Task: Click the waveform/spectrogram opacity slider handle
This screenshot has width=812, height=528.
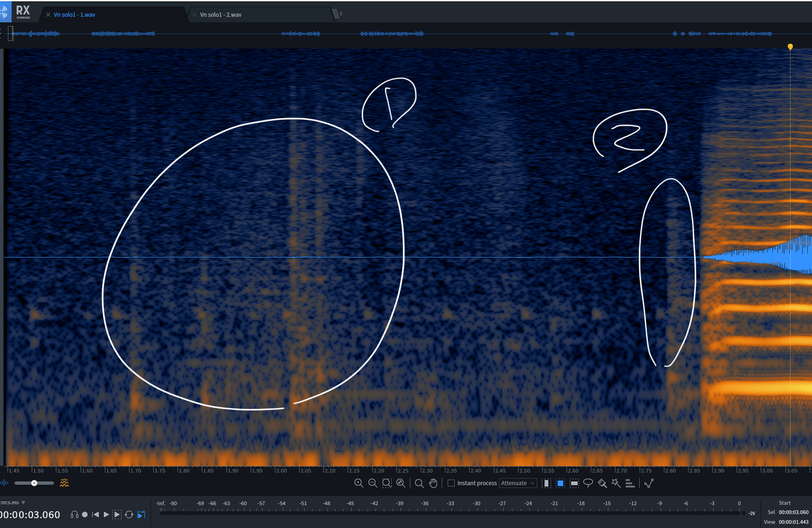Action: coord(34,483)
